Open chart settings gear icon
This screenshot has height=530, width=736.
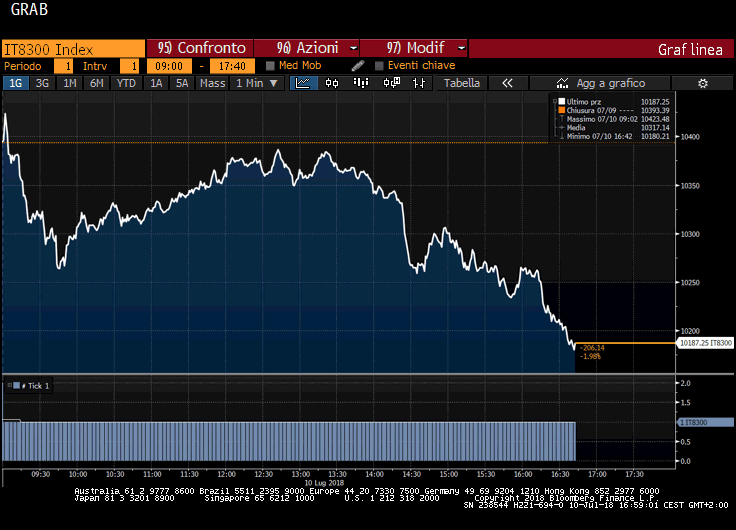702,84
